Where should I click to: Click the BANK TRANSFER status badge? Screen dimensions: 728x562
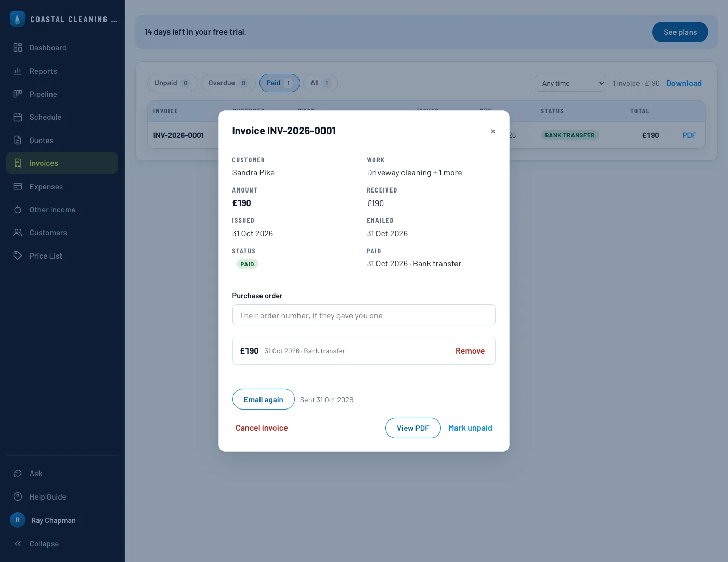[570, 135]
